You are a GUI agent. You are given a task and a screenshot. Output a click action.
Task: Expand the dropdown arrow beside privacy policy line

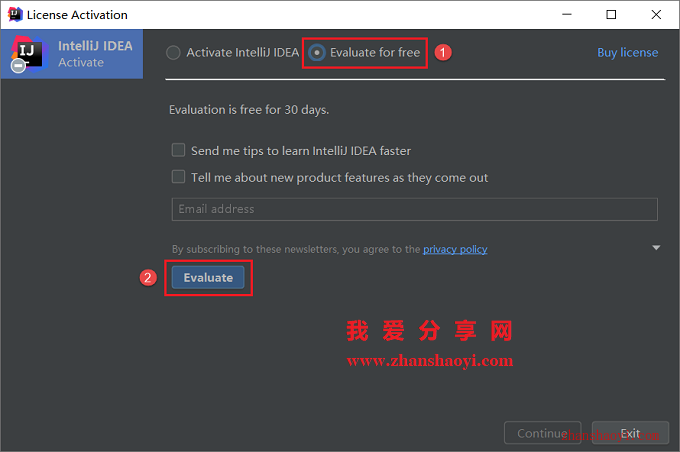point(656,248)
